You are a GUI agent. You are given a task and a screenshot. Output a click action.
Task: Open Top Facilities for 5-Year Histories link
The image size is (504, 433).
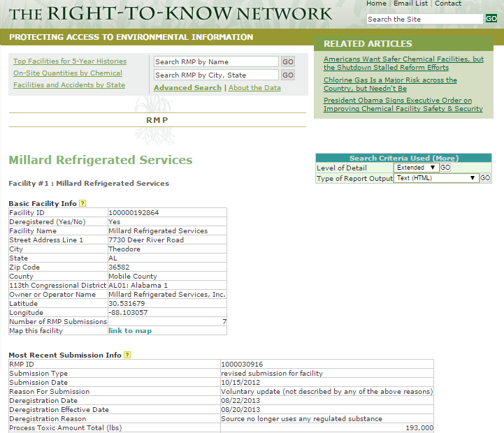click(x=70, y=61)
